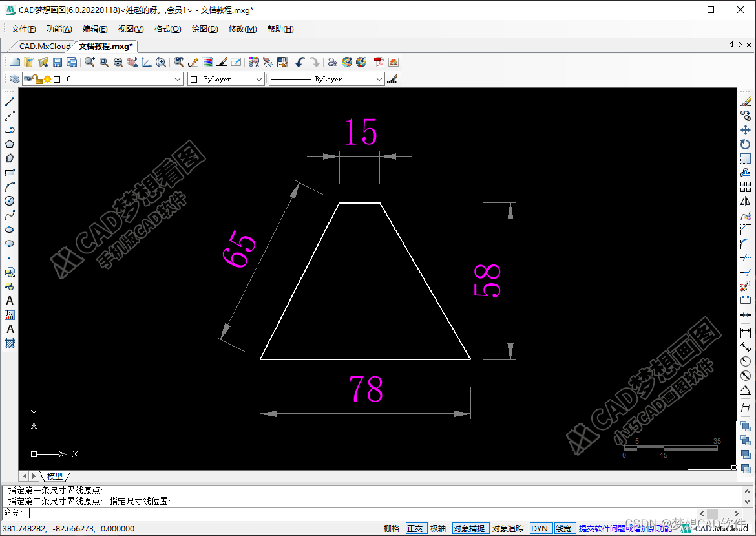
Task: Switch to the 文档教程.mxg tab
Action: (105, 47)
